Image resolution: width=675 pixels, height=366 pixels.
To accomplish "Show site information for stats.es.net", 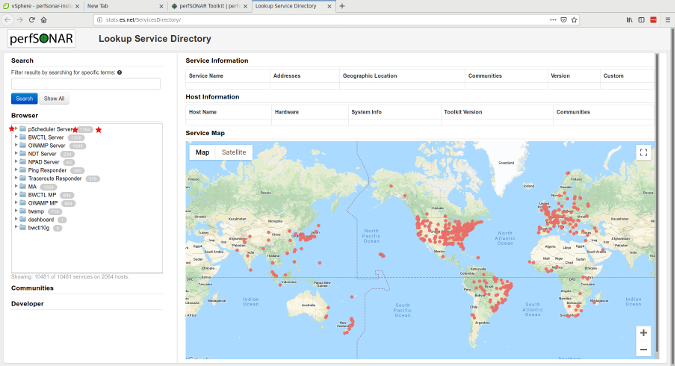I will tap(99, 20).
